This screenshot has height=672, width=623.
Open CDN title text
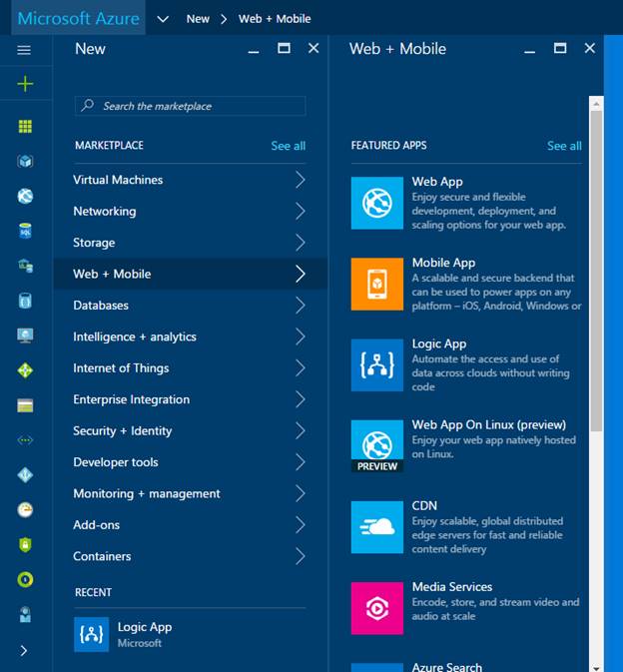(x=424, y=505)
